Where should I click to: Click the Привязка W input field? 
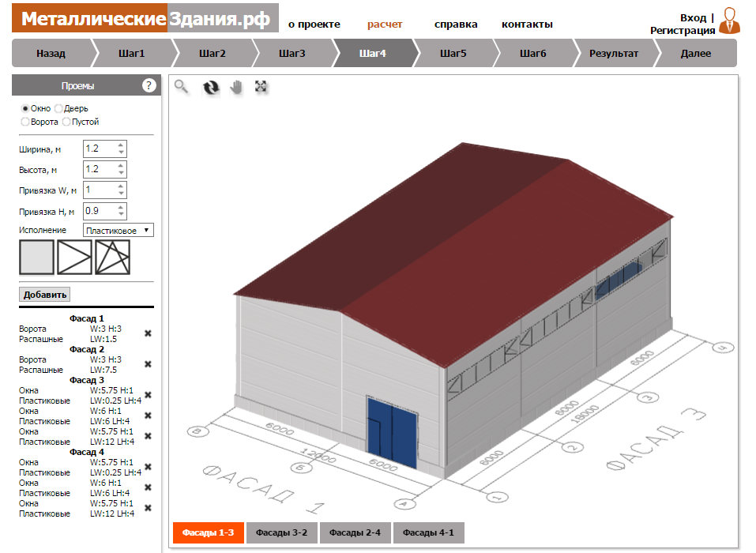99,190
